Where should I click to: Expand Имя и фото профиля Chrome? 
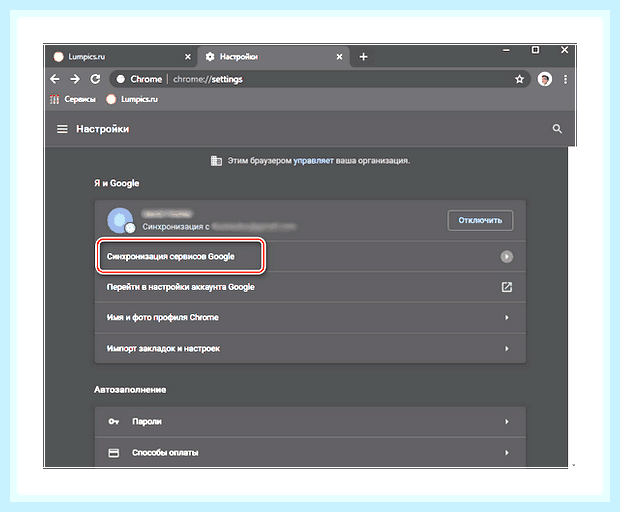point(310,317)
